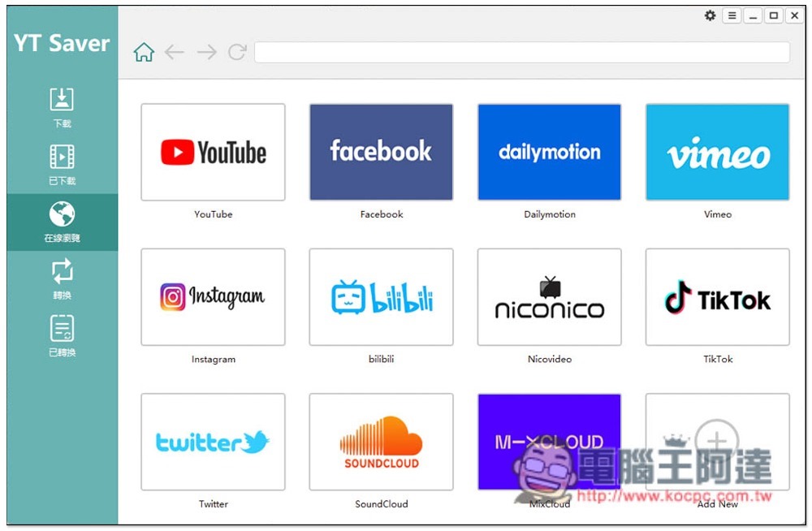Viewport: 812px width, 531px height.
Task: Click the Twitter text label
Action: pyautogui.click(x=214, y=503)
